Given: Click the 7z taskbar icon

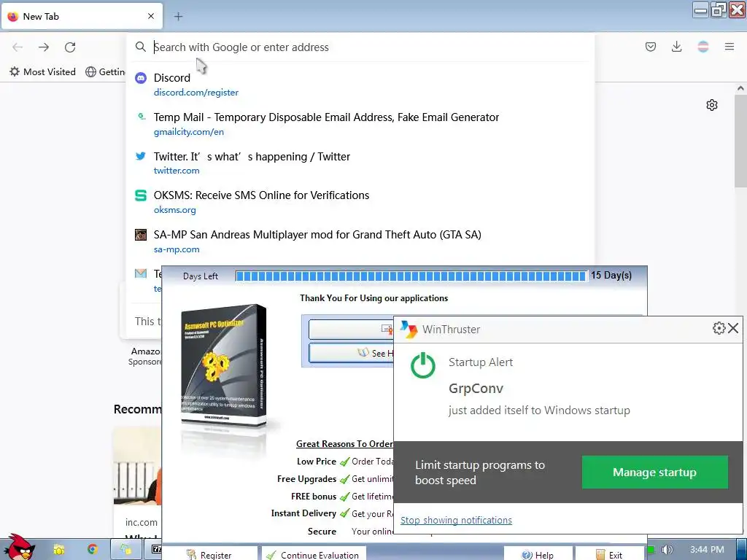Looking at the screenshot, I should click(x=156, y=549).
